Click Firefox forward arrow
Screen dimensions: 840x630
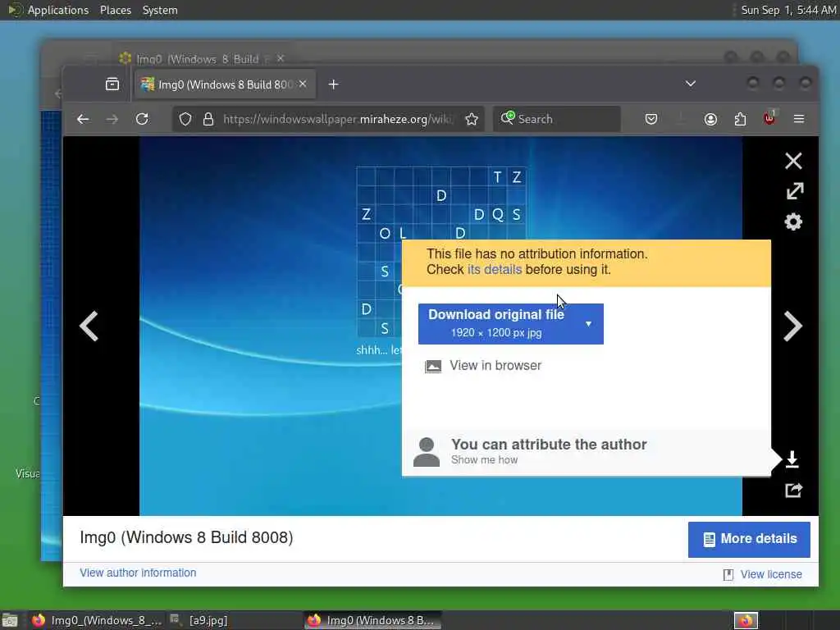112,119
